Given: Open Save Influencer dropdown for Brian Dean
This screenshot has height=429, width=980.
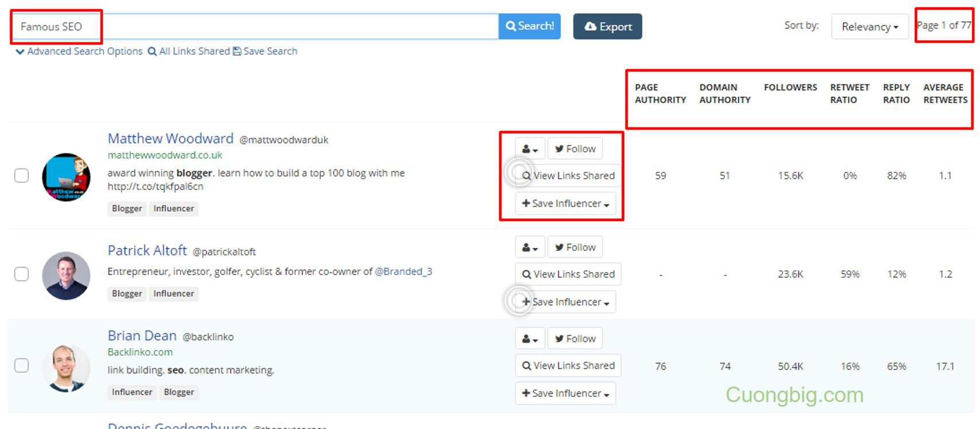Looking at the screenshot, I should (565, 393).
